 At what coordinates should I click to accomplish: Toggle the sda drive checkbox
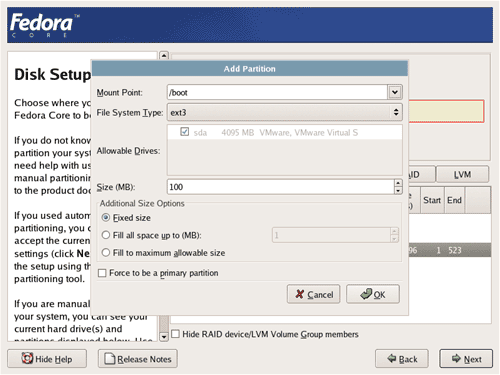184,132
